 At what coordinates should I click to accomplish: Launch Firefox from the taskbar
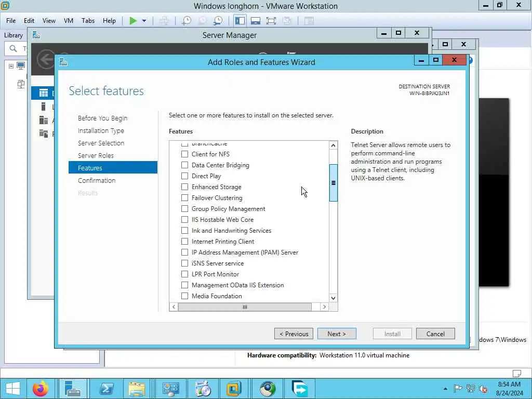click(x=40, y=389)
